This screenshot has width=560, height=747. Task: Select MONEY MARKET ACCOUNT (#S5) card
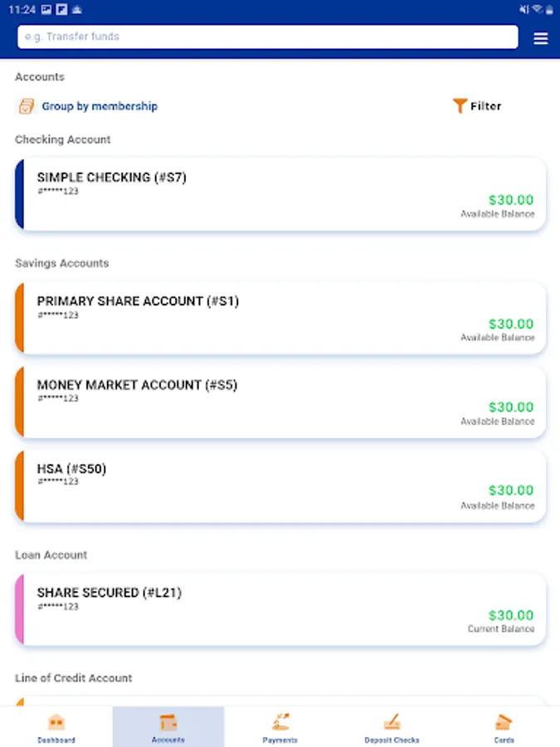coord(280,402)
